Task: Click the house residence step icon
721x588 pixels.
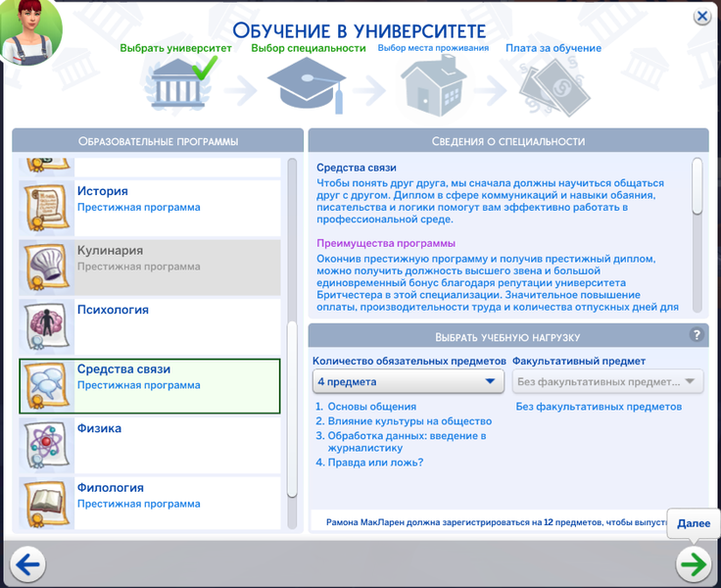Action: click(429, 85)
